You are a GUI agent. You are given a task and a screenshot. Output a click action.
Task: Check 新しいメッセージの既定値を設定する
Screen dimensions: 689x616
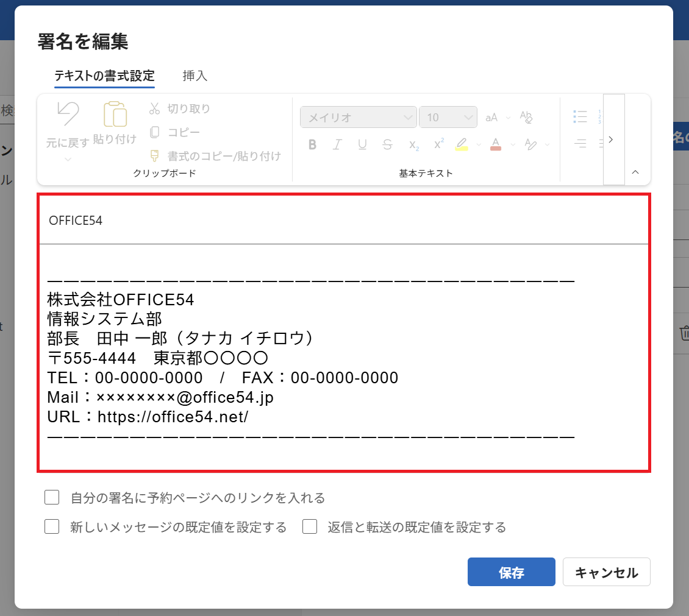[52, 527]
